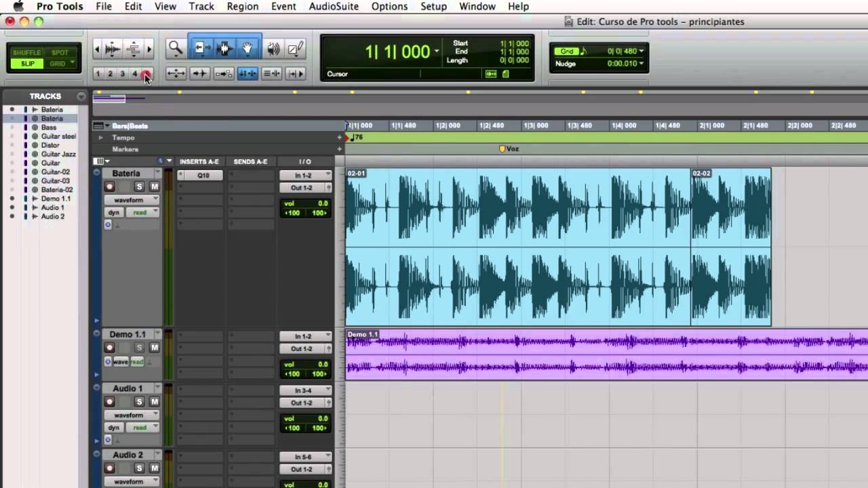
Task: Record-enable the Bateria track
Action: point(109,187)
